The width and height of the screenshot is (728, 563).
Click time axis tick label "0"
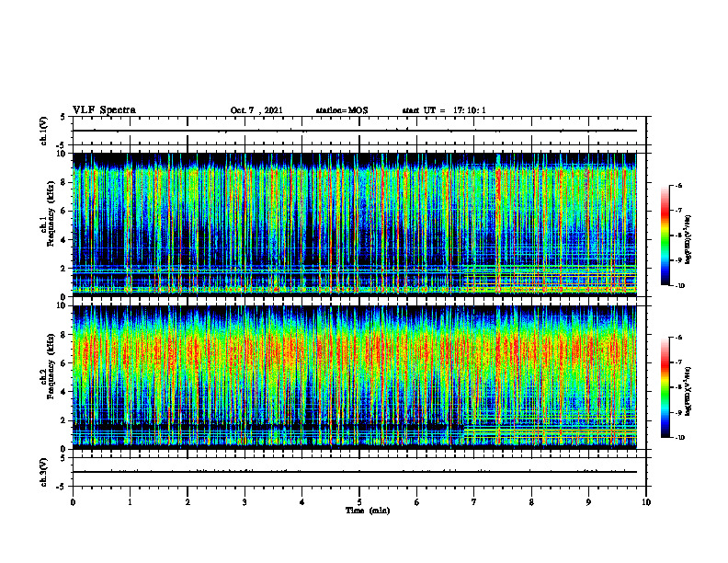(x=73, y=502)
